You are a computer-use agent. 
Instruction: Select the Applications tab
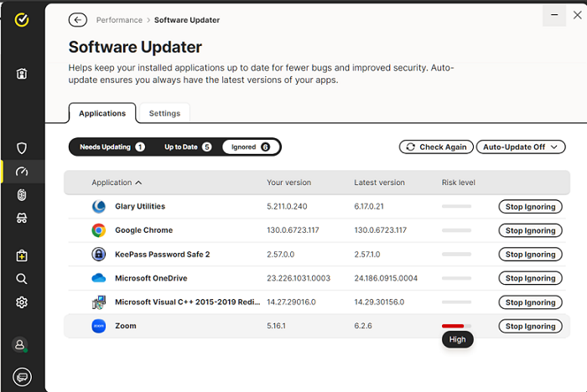(102, 113)
